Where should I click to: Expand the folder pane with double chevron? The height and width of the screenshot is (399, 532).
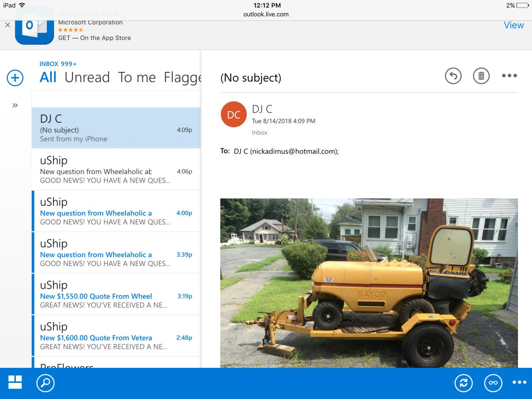pyautogui.click(x=15, y=105)
